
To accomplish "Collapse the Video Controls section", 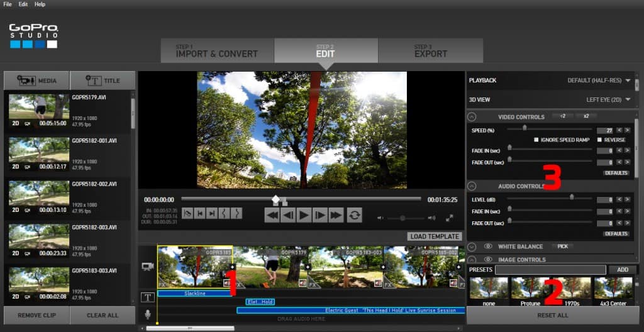I will coord(472,117).
